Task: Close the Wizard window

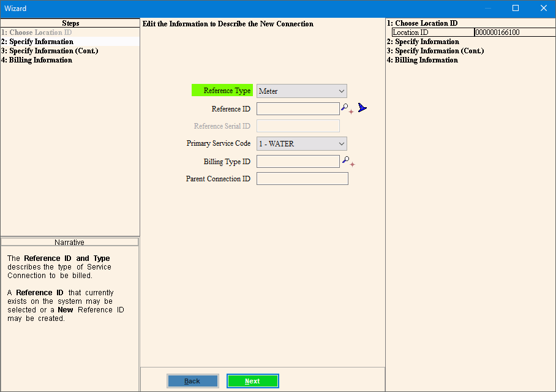Action: [x=543, y=9]
